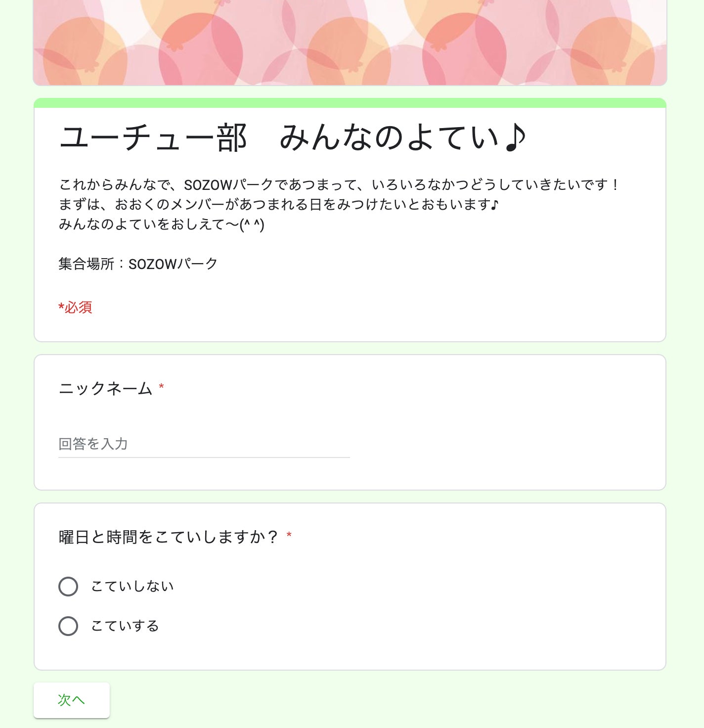Viewport: 704px width, 728px height.
Task: Click the ニックネーム question label
Action: [105, 388]
